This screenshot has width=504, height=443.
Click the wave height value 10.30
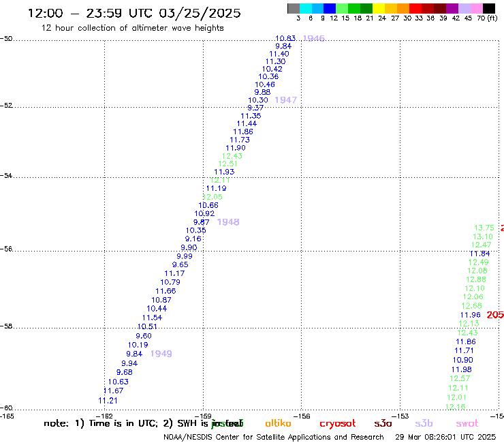tap(258, 100)
